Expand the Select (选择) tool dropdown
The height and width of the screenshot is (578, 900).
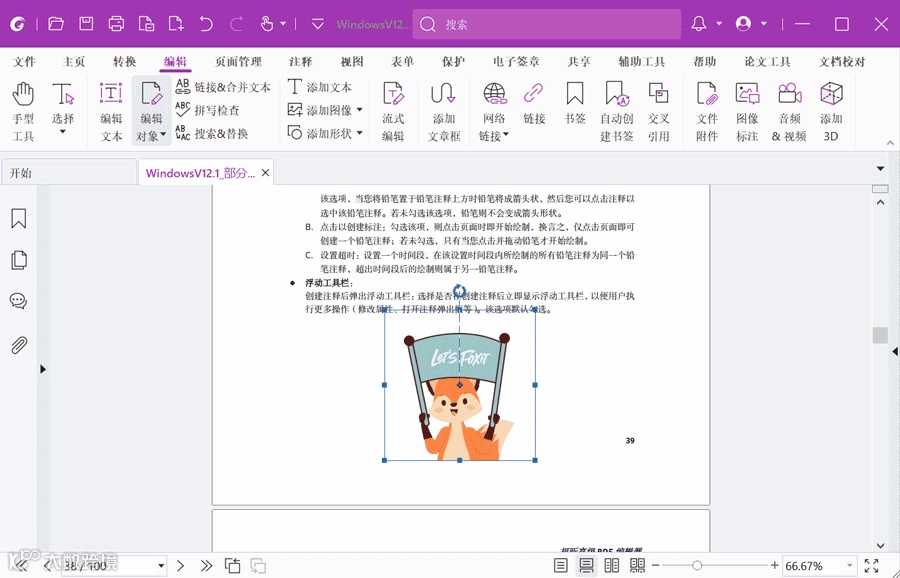pyautogui.click(x=63, y=133)
